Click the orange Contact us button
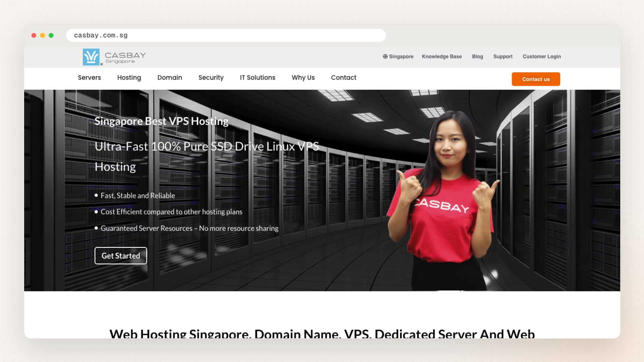 click(536, 79)
